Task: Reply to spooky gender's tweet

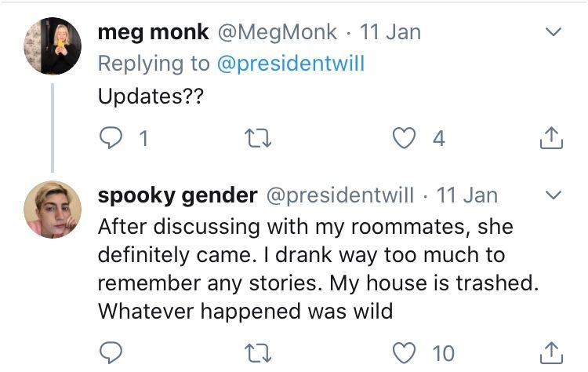Action: tap(111, 353)
